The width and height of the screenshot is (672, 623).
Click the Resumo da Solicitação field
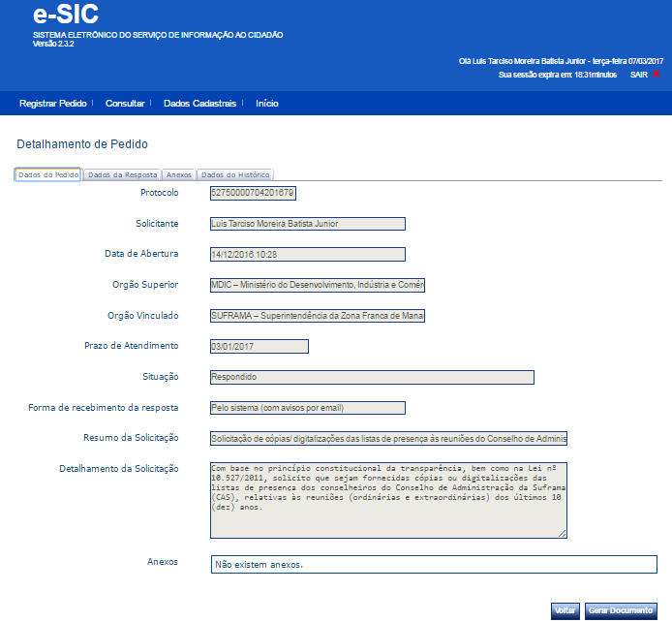tap(388, 439)
